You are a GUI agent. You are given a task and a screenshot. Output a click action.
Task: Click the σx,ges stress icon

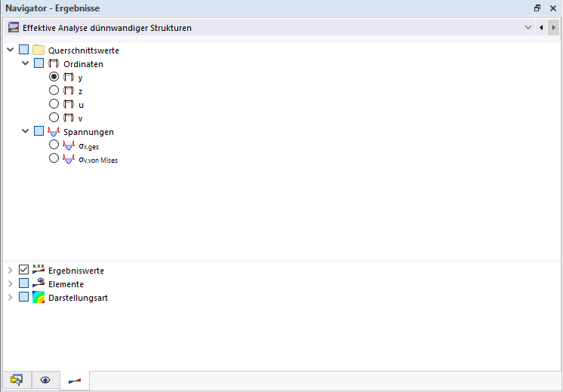pos(69,145)
